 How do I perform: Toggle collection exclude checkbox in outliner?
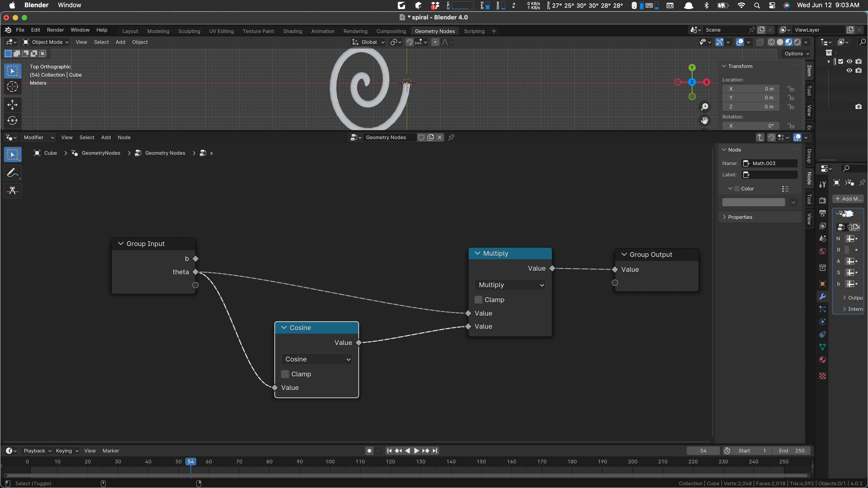(841, 61)
